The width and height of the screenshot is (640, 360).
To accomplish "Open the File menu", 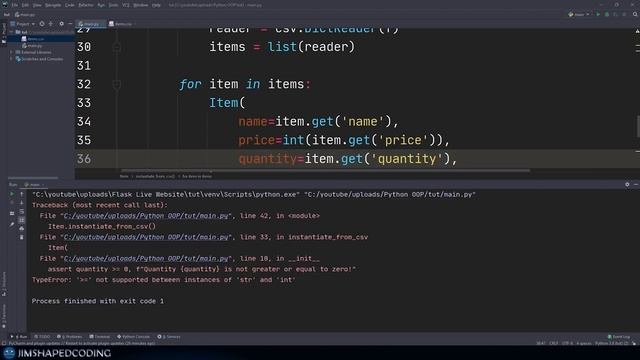I will click(x=15, y=5).
